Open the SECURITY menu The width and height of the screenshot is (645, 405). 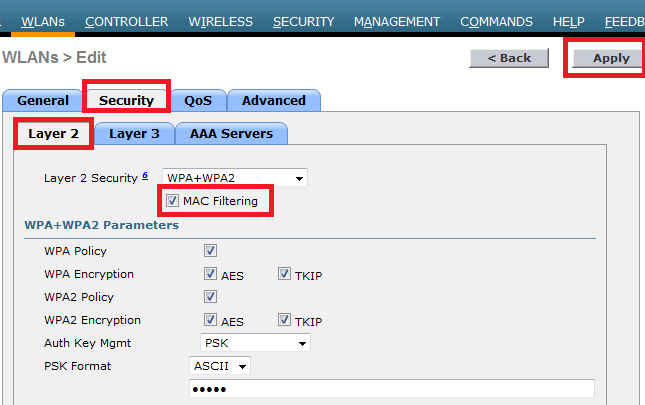303,21
